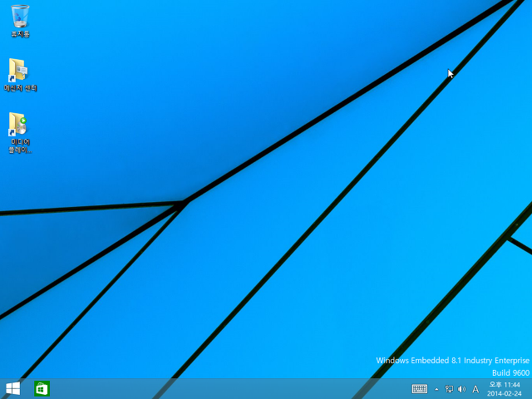Open the volume speaker tray icon
The width and height of the screenshot is (532, 399).
tap(462, 389)
